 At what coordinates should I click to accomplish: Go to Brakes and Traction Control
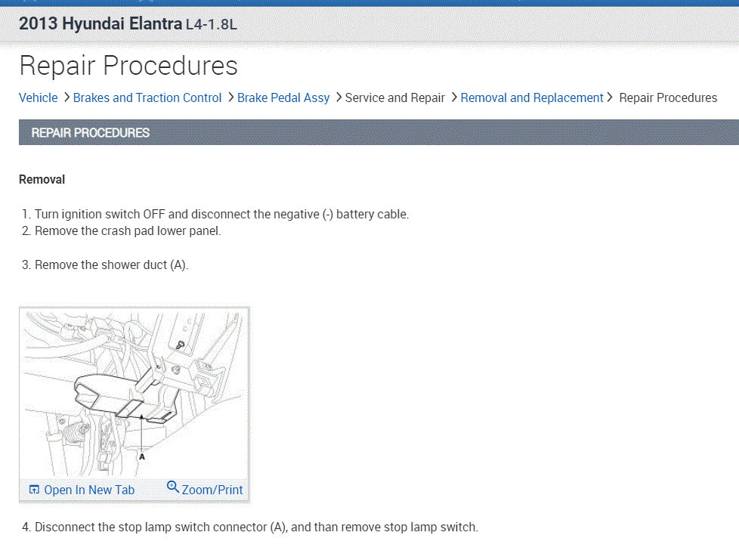[147, 97]
